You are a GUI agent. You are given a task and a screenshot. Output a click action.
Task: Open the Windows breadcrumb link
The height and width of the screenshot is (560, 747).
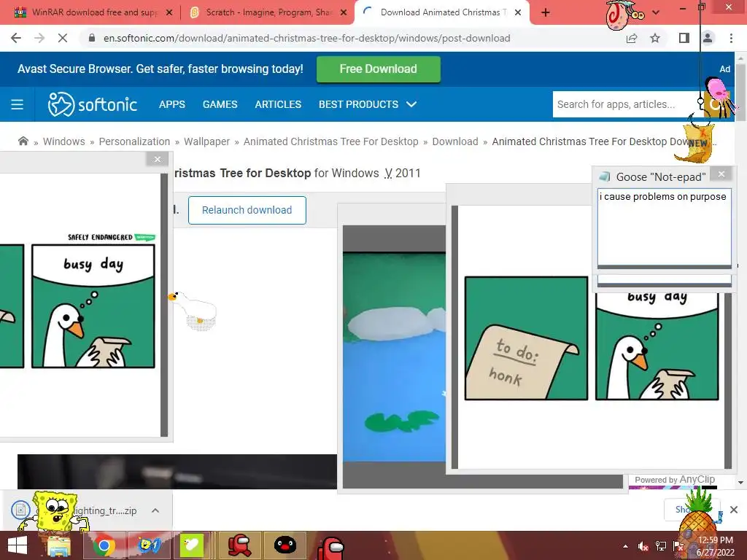click(64, 141)
